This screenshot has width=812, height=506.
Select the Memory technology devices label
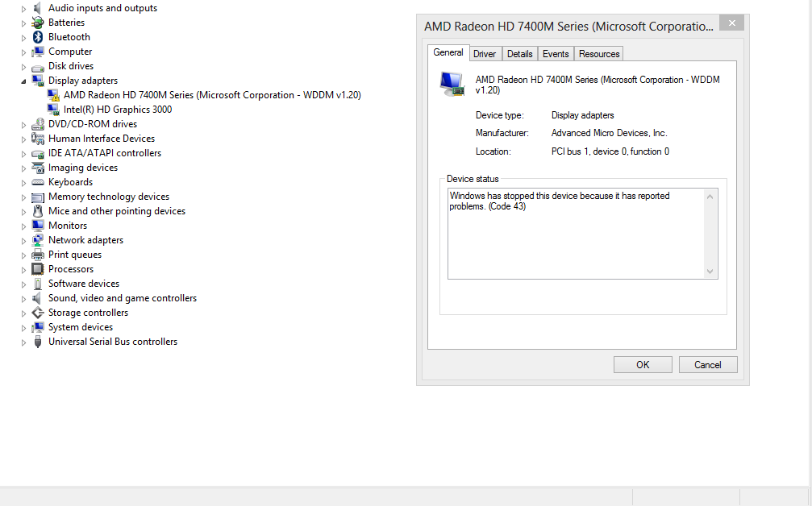tap(109, 197)
